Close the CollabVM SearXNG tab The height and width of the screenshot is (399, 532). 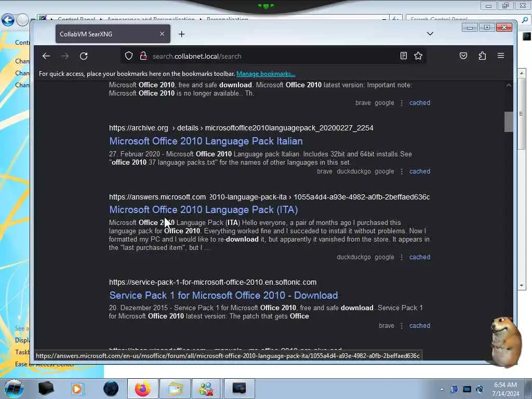(162, 34)
